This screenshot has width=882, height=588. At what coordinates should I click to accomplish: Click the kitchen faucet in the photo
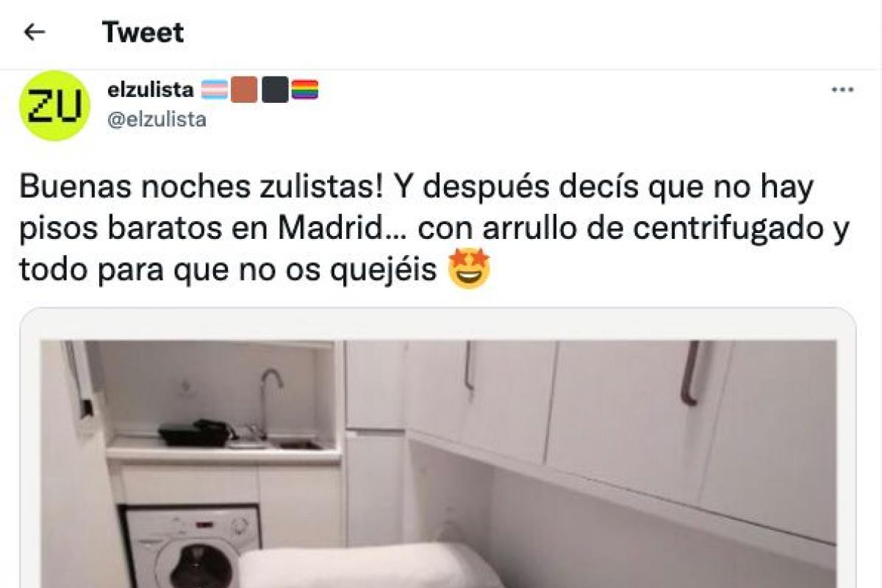[x=269, y=400]
